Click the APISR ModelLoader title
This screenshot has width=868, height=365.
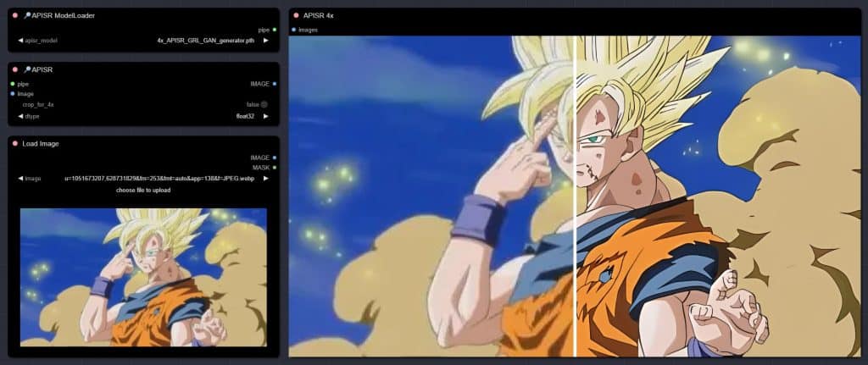tap(59, 15)
